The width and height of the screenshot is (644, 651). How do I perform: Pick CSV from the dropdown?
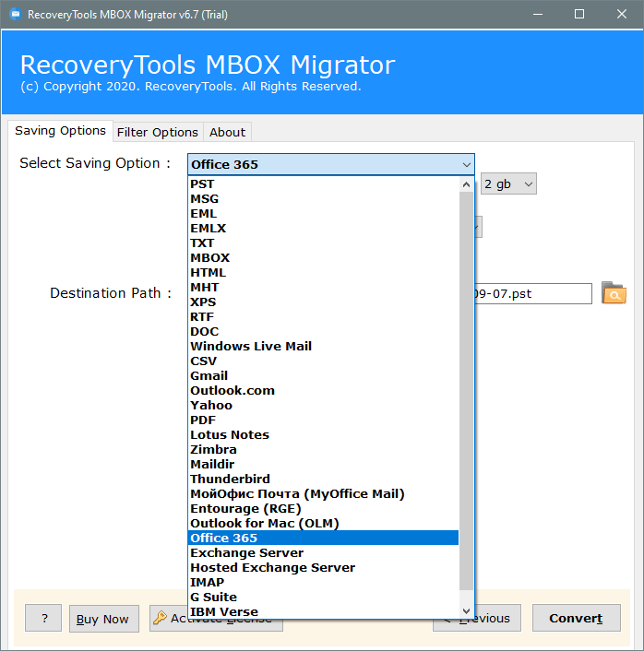323,361
